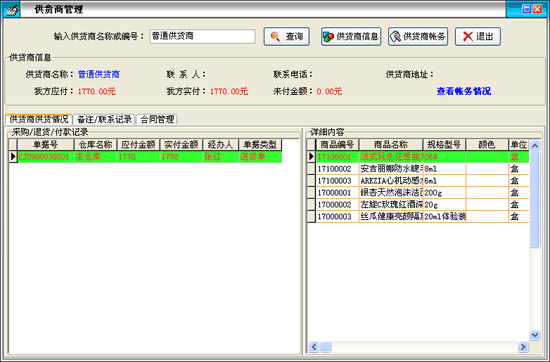The height and width of the screenshot is (362, 550).
Task: Switch to 合同管理 tab
Action: click(157, 119)
